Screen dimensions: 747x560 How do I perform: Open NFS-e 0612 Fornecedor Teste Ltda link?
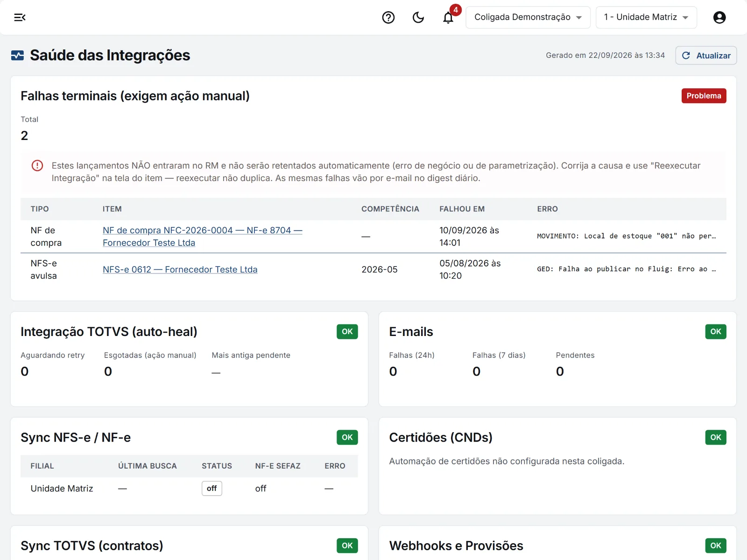pos(180,270)
